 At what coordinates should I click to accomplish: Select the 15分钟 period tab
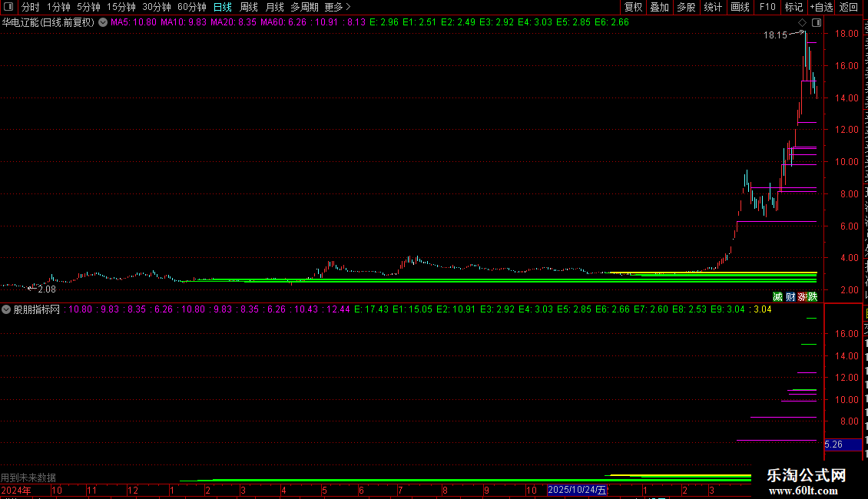[x=121, y=7]
